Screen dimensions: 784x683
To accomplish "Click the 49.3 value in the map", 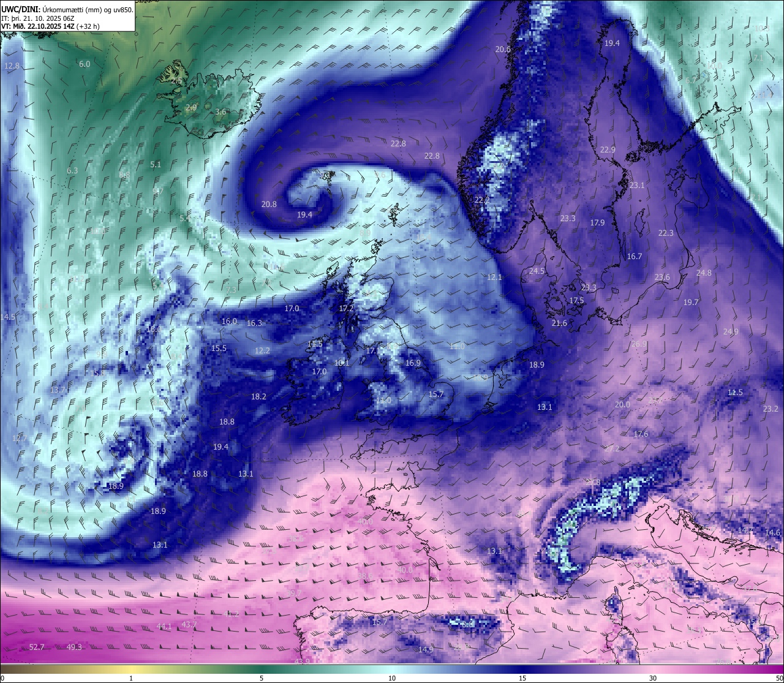I will point(74,647).
